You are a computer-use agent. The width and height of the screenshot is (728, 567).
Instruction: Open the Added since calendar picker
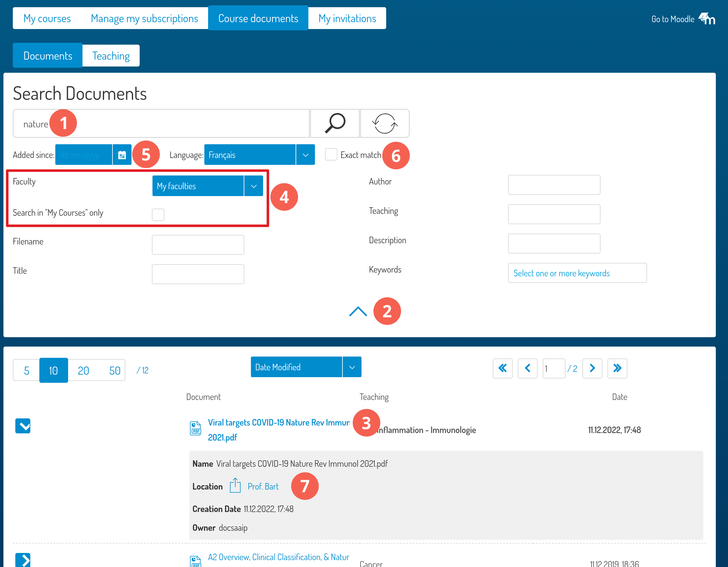coord(122,155)
